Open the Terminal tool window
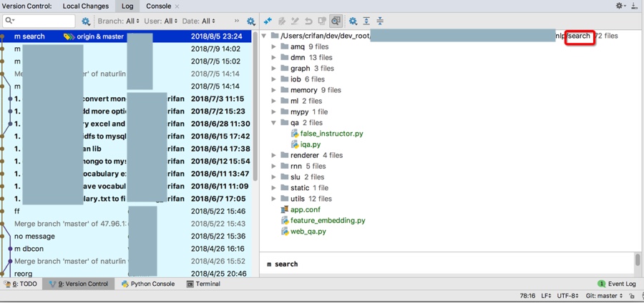Image resolution: width=644 pixels, height=303 pixels. click(203, 284)
